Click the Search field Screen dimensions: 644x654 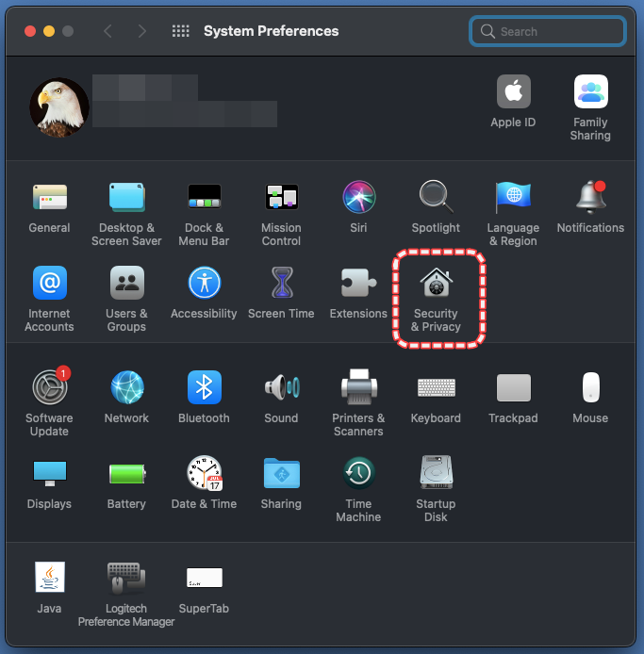[548, 31]
